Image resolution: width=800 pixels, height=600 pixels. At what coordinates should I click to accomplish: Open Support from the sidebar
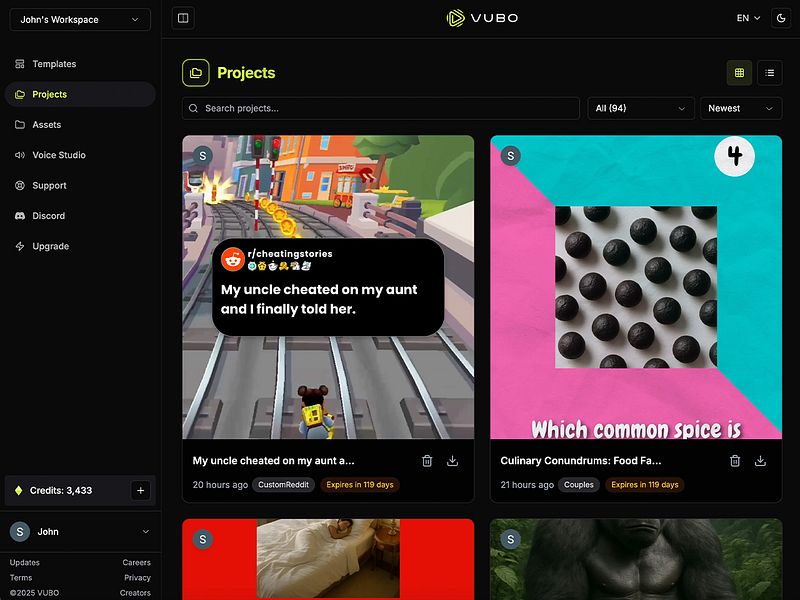point(47,185)
